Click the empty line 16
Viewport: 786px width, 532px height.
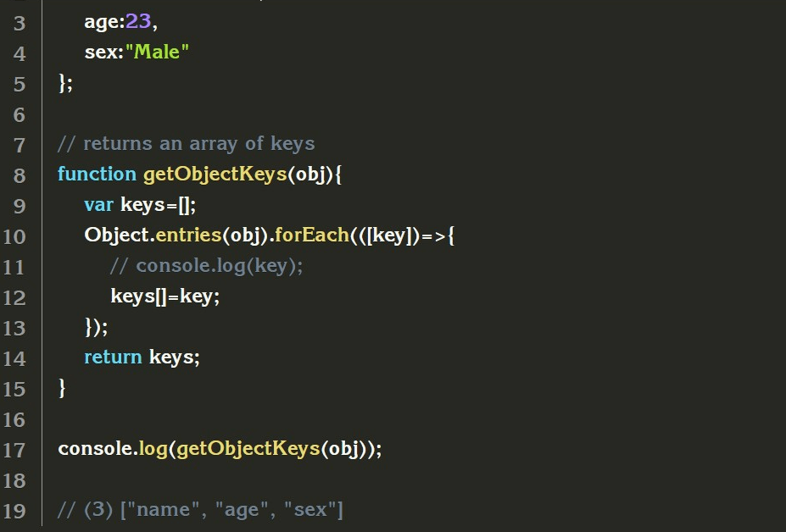click(x=401, y=419)
